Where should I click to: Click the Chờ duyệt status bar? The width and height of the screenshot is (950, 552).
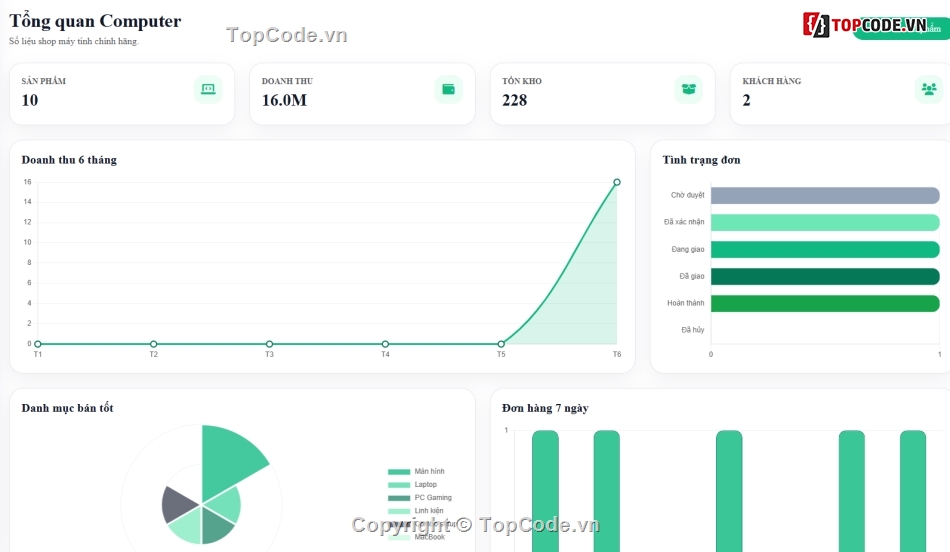point(825,195)
